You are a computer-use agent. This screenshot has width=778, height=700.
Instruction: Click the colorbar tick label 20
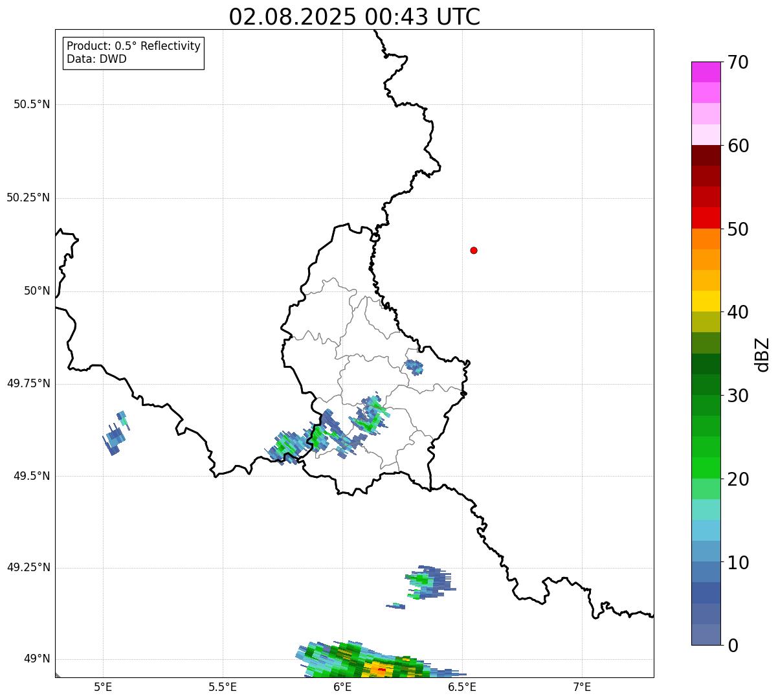tap(738, 479)
